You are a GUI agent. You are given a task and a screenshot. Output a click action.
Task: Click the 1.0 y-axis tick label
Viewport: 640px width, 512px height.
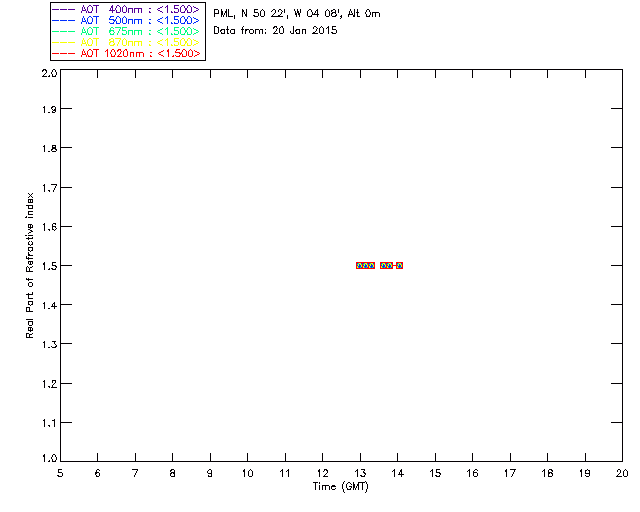pyautogui.click(x=49, y=458)
